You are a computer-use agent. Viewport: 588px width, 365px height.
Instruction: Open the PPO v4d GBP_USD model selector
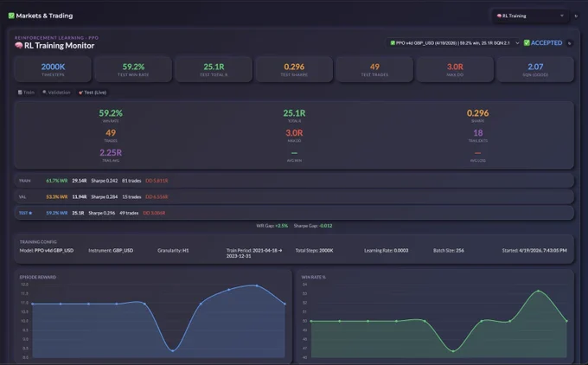[454, 42]
